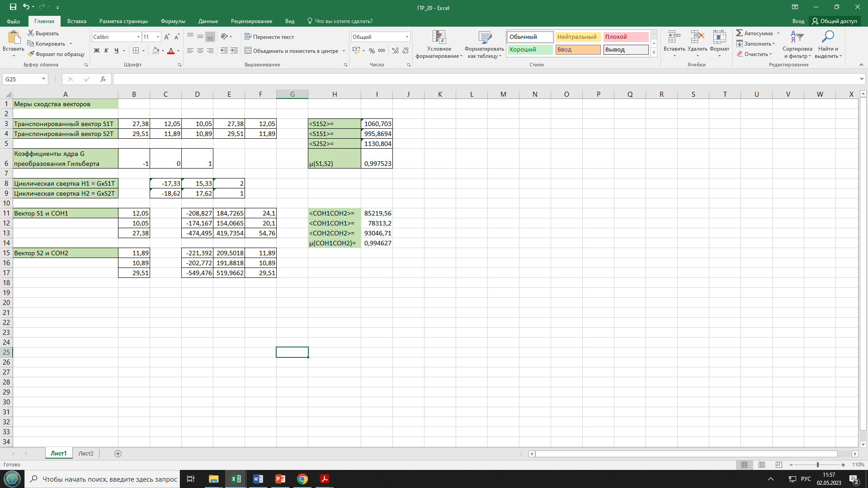Image resolution: width=868 pixels, height=488 pixels.
Task: Increase font size with the large A icon
Action: (167, 37)
